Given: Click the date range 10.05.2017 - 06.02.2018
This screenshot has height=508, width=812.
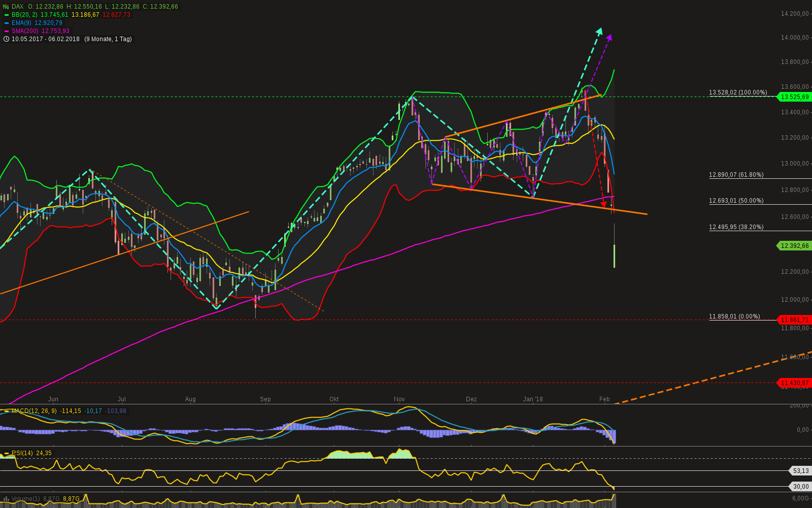Looking at the screenshot, I should 46,39.
